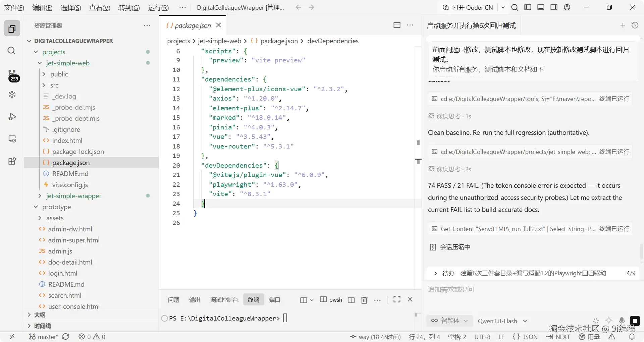Open the Search view in activity bar
This screenshot has width=644, height=342.
(11, 51)
